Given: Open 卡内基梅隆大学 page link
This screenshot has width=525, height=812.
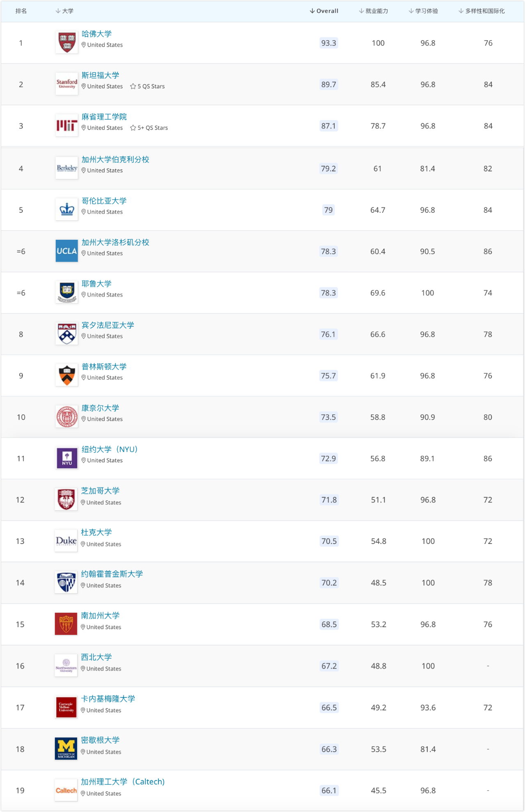Looking at the screenshot, I should [108, 699].
